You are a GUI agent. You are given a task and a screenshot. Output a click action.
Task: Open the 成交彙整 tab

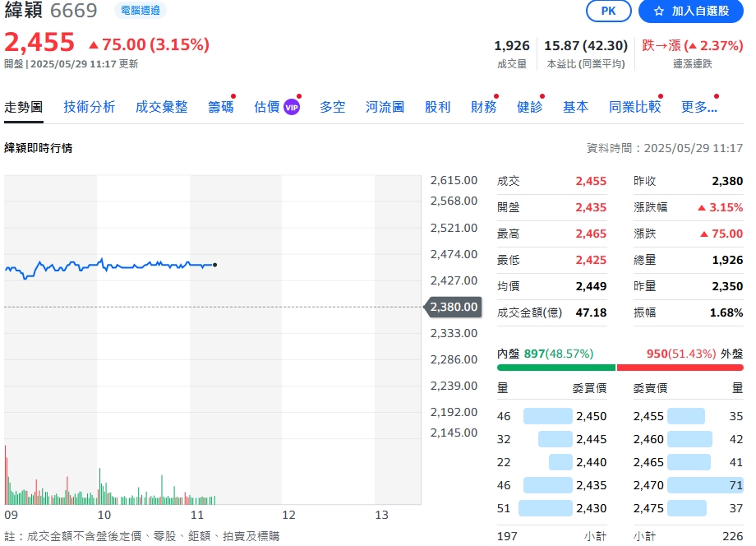tap(162, 107)
